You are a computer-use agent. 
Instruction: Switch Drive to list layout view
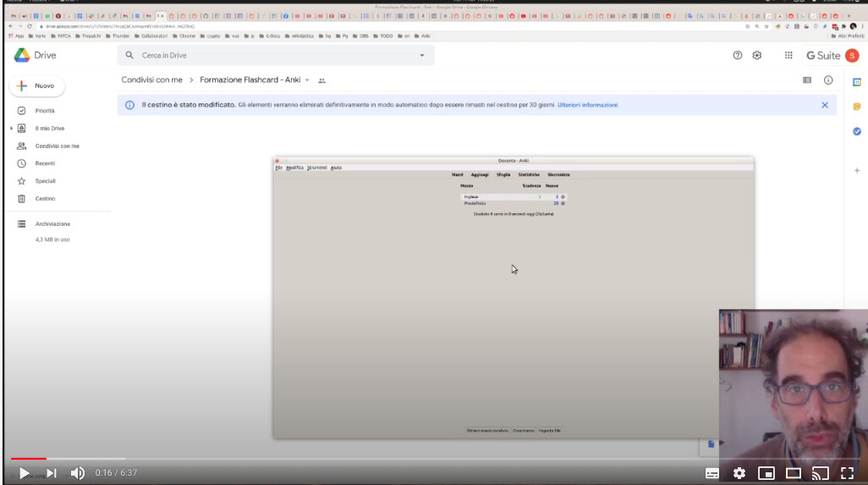tap(807, 80)
